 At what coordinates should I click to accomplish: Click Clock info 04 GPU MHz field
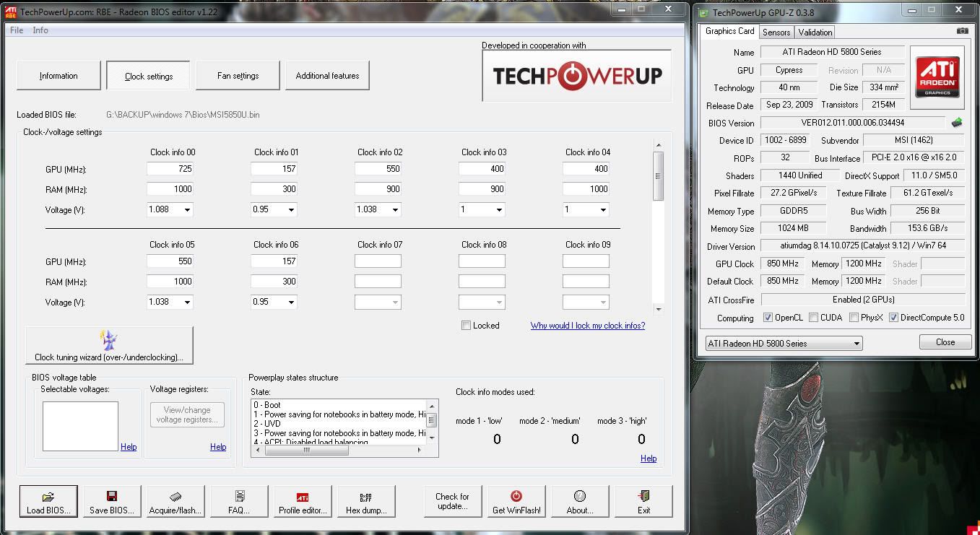coord(586,169)
